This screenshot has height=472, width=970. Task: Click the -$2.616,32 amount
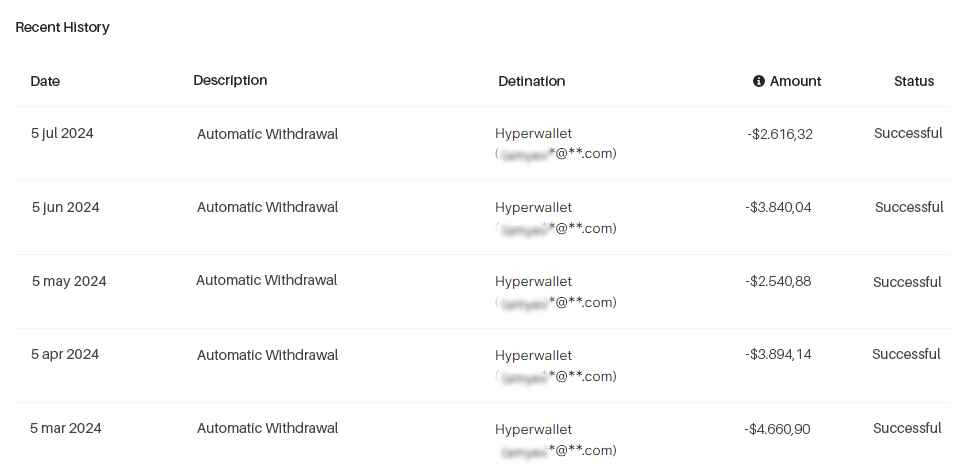coord(779,134)
